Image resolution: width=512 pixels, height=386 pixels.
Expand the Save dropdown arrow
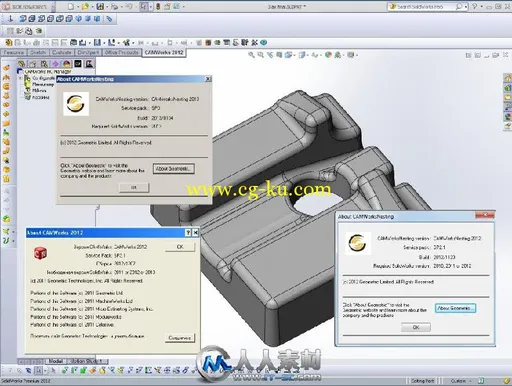tap(107, 7)
